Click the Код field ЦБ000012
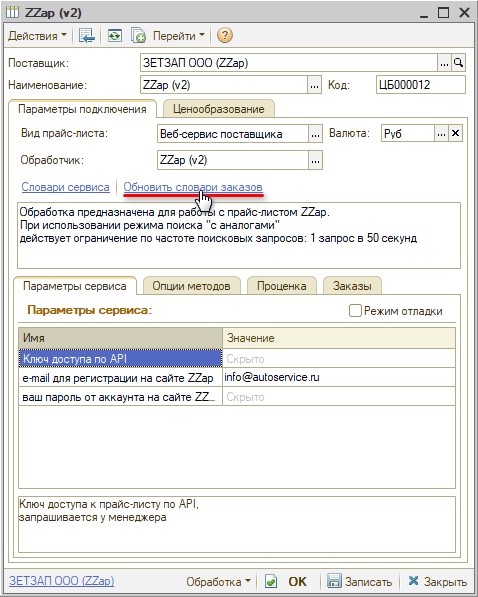Viewport: 478px width, 597px height. coord(420,85)
